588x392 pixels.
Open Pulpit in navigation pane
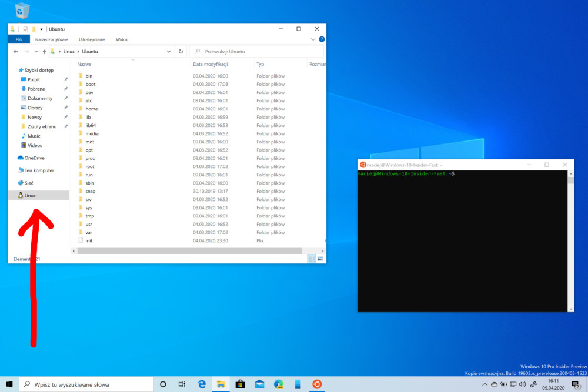34,79
